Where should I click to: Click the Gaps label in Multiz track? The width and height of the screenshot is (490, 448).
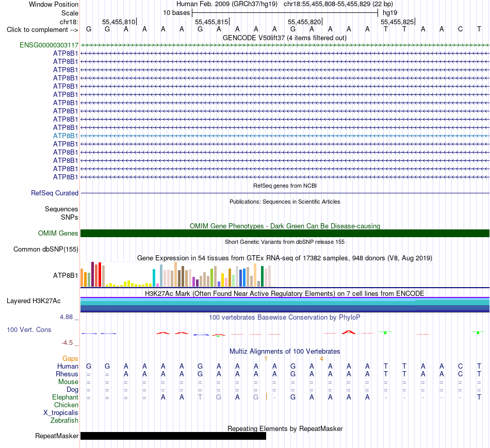coord(70,359)
